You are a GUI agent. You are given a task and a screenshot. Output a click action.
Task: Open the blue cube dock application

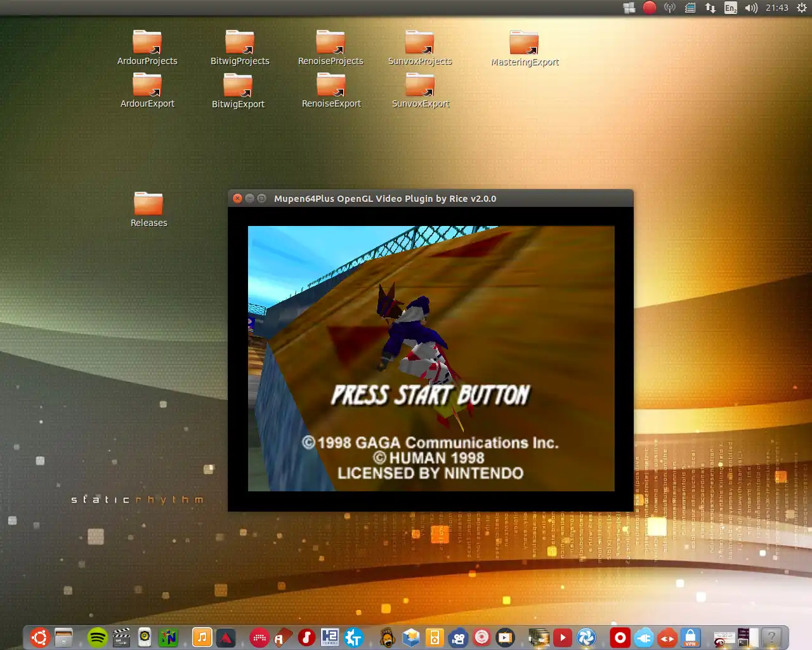[411, 637]
